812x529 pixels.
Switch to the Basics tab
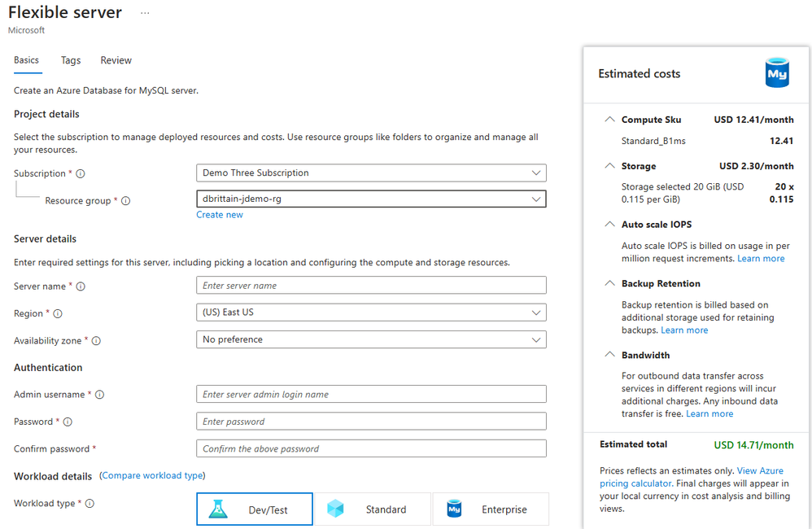point(26,60)
